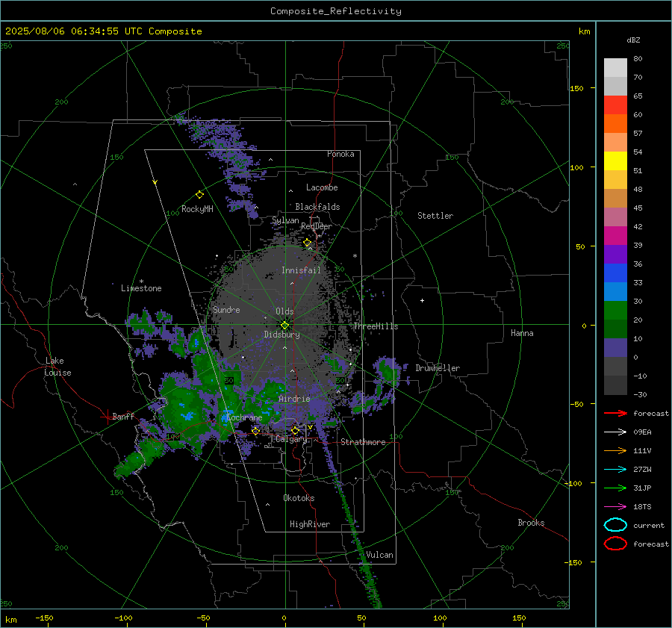Image resolution: width=672 pixels, height=628 pixels.
Task: Select the light blue 33–30 dBZ swatch
Action: click(x=615, y=291)
